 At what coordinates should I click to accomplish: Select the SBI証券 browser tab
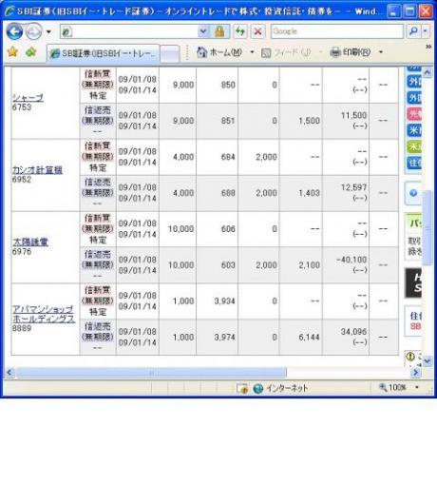tap(103, 53)
